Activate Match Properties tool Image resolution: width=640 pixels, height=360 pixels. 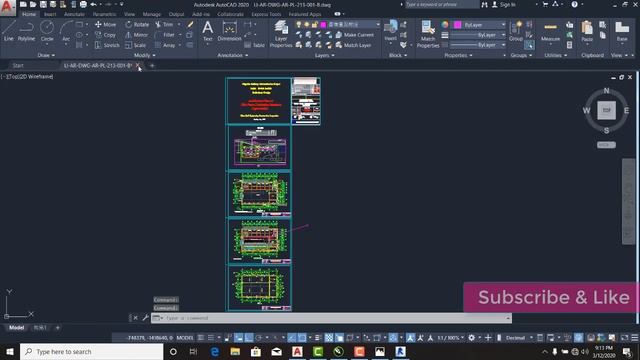[x=428, y=34]
